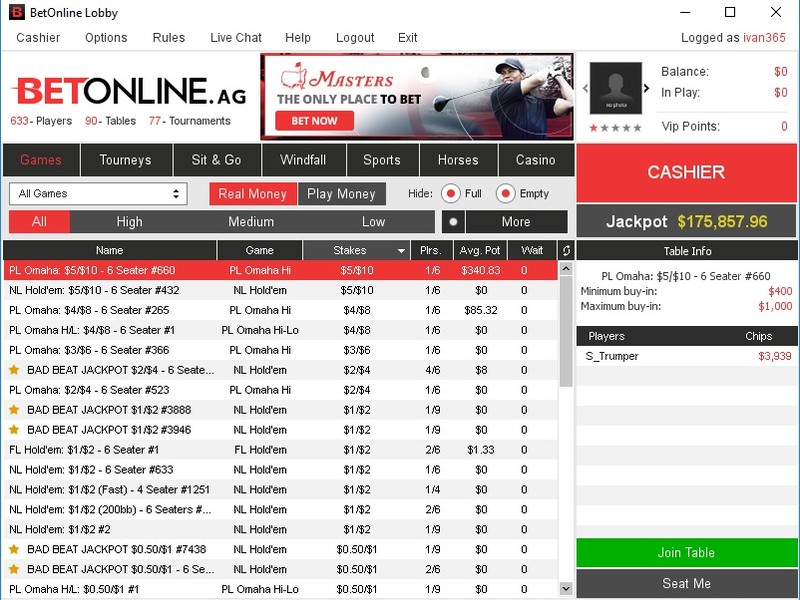Switch to the Windfall tab

pyautogui.click(x=303, y=160)
